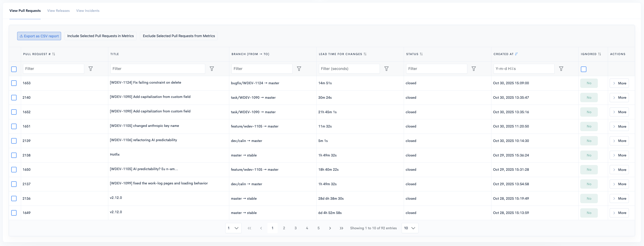Open filter options for Title column
The image size is (644, 246).
[x=211, y=69]
